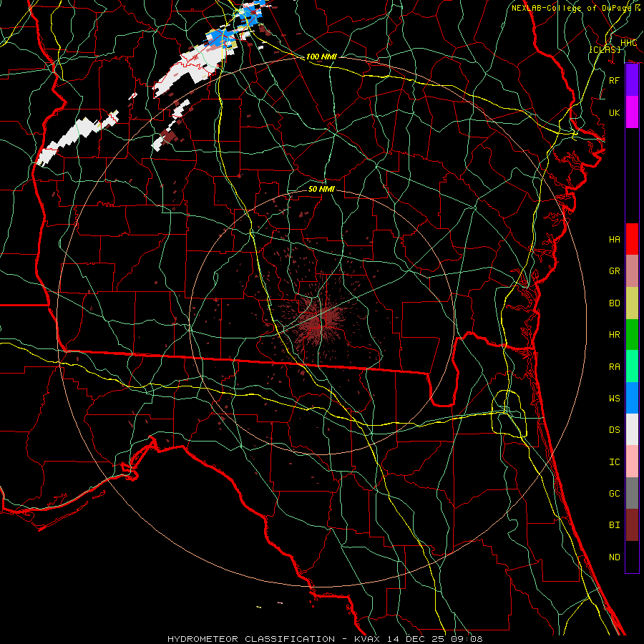
Task: Click the 100 NMI range ring label
Action: tap(321, 57)
